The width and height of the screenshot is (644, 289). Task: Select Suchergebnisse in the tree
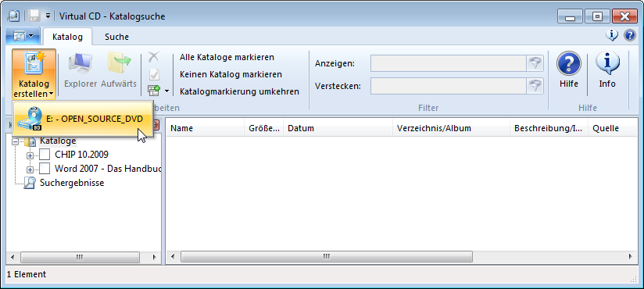(72, 183)
